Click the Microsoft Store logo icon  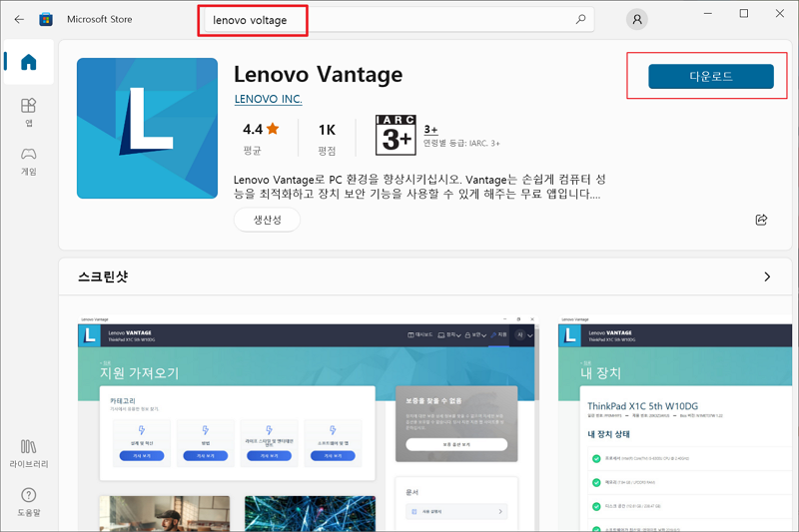46,19
